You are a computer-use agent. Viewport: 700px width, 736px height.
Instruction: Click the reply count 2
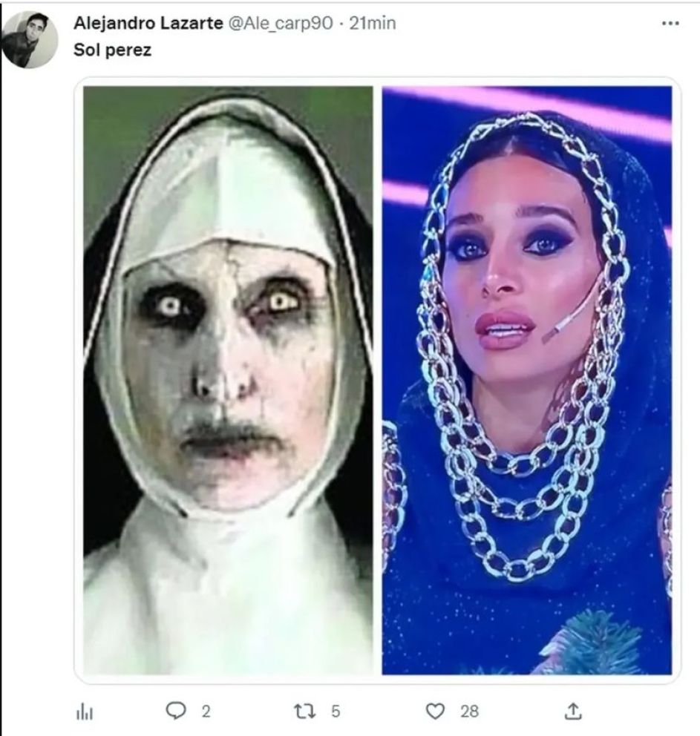coord(206,712)
